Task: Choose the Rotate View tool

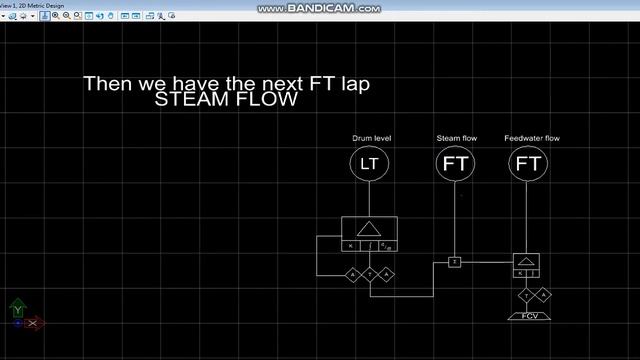Action: [100, 16]
